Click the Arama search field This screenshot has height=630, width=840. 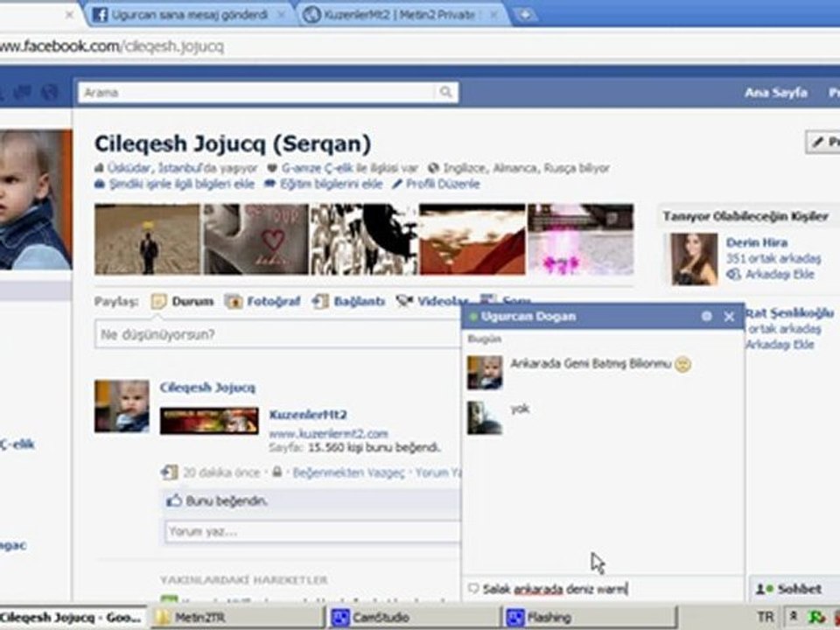click(257, 92)
